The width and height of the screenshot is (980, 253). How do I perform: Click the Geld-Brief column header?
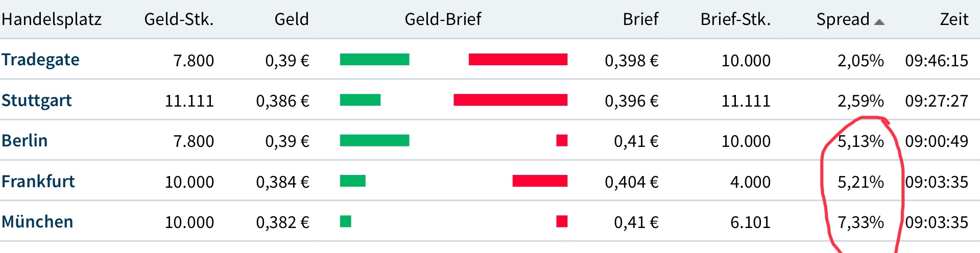click(443, 19)
